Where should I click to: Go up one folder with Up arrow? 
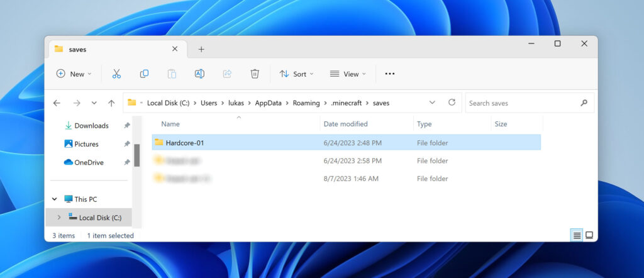[x=111, y=103]
